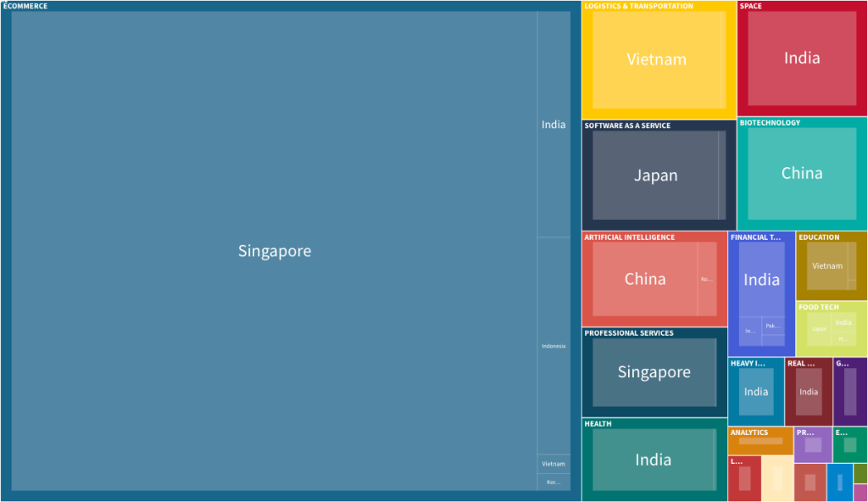Image resolution: width=868 pixels, height=502 pixels.
Task: Click the LOGISTICS & TRANSPORTATION header
Action: pos(639,6)
